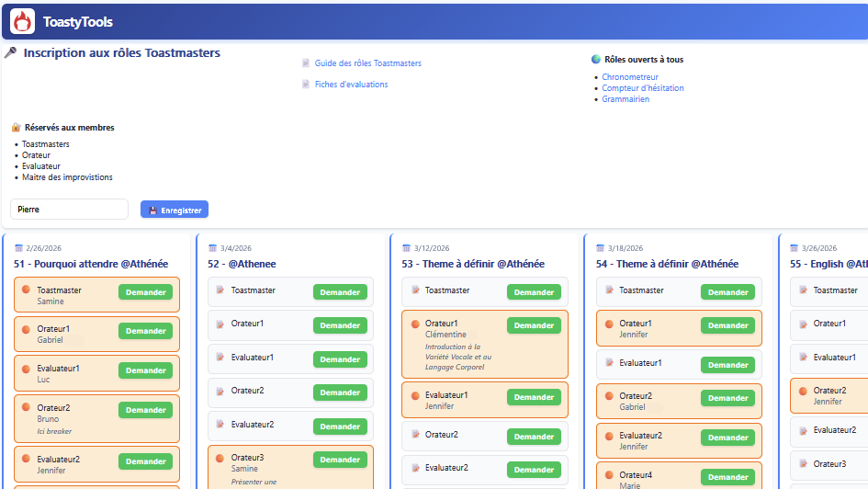This screenshot has height=489, width=868.
Task: Open the Guide des rôles Toastmasters link
Action: pos(367,63)
